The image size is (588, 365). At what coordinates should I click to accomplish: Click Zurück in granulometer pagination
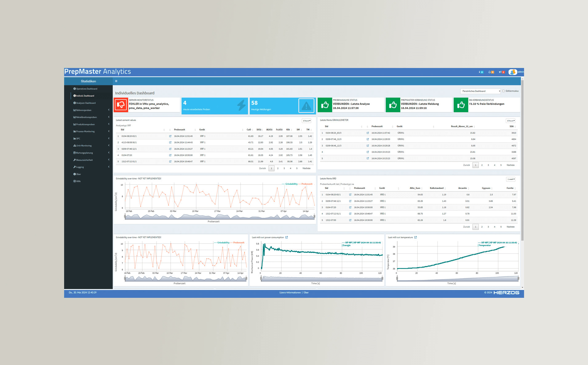(467, 165)
